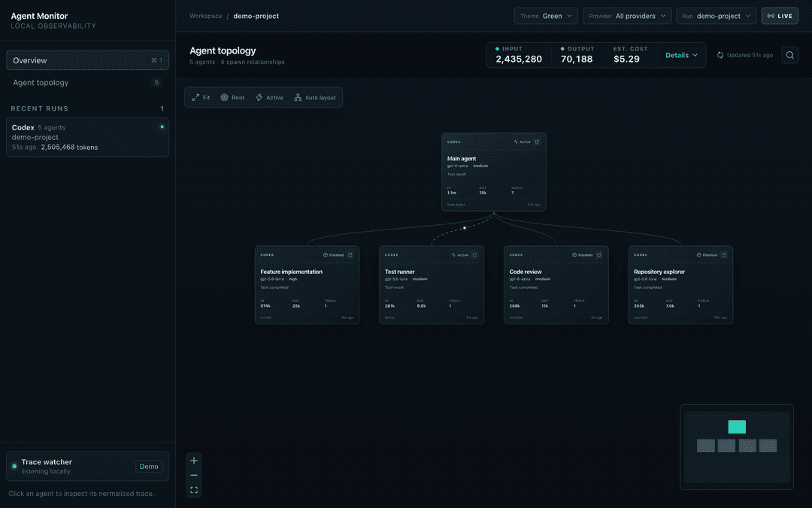Click the 2,505,468 tokens text
Screen dimensions: 812x508
tap(69, 148)
